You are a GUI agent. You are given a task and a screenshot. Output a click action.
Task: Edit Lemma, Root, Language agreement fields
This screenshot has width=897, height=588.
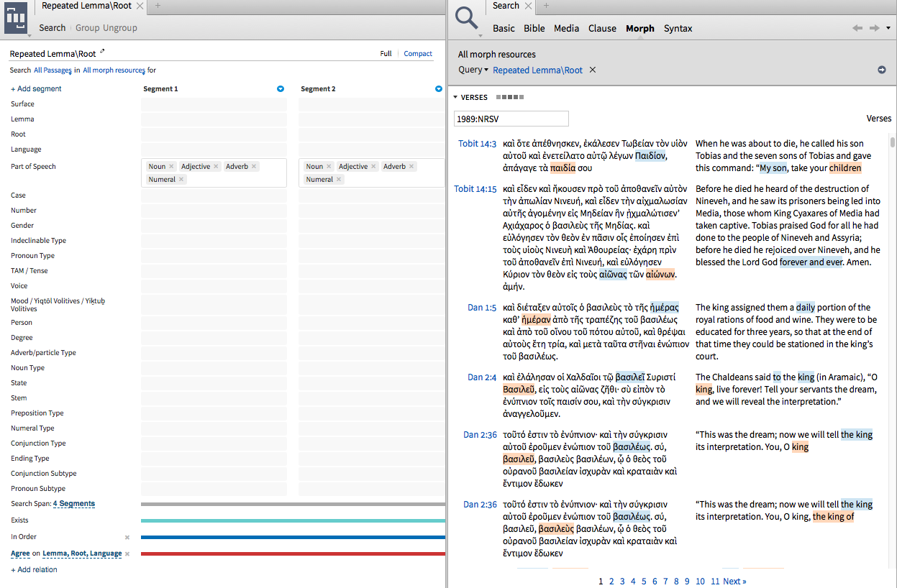coord(82,553)
